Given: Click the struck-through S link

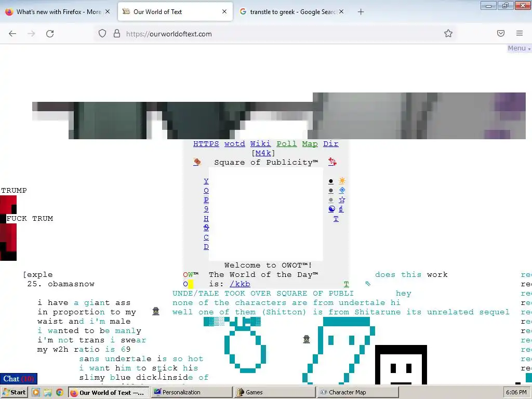Looking at the screenshot, I should tap(206, 228).
